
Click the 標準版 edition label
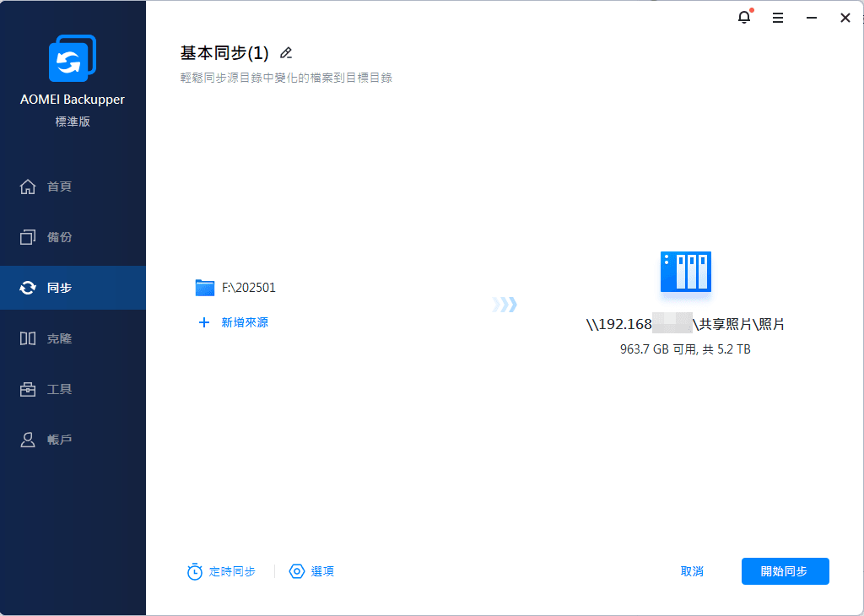[73, 122]
